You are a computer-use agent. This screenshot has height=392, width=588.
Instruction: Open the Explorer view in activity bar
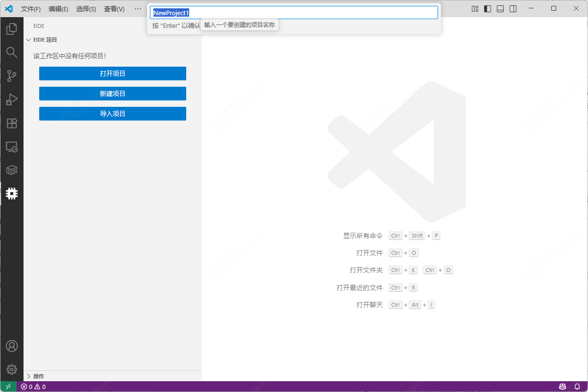12,29
